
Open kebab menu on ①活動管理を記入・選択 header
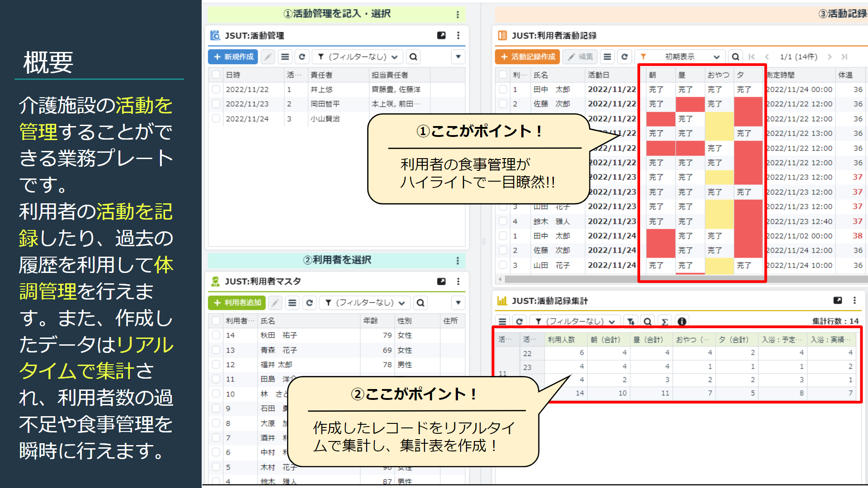[x=458, y=14]
